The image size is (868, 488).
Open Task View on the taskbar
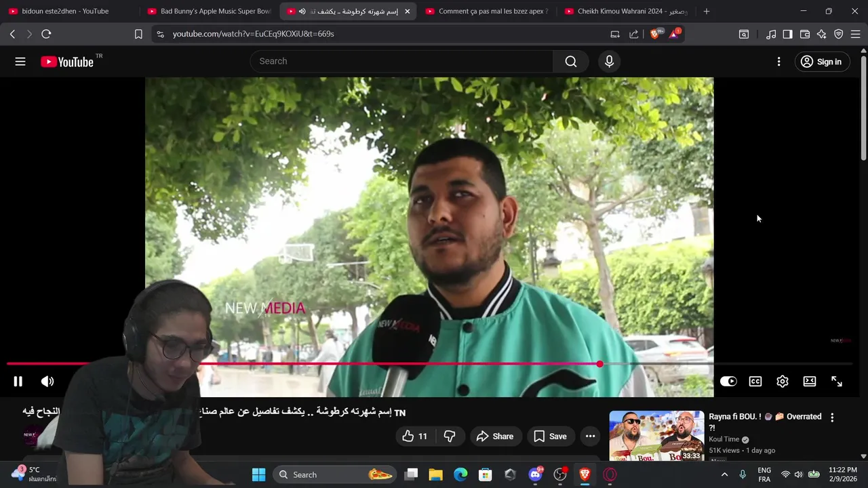pyautogui.click(x=411, y=474)
